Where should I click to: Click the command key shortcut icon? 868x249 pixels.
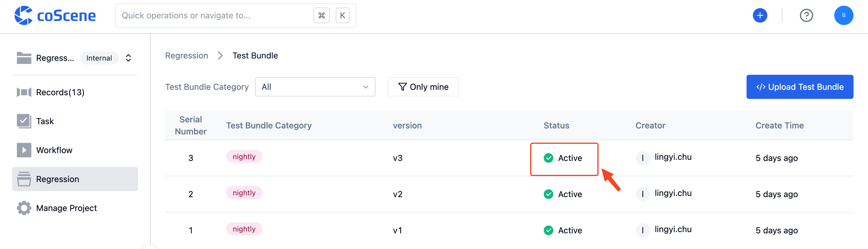pyautogui.click(x=321, y=15)
